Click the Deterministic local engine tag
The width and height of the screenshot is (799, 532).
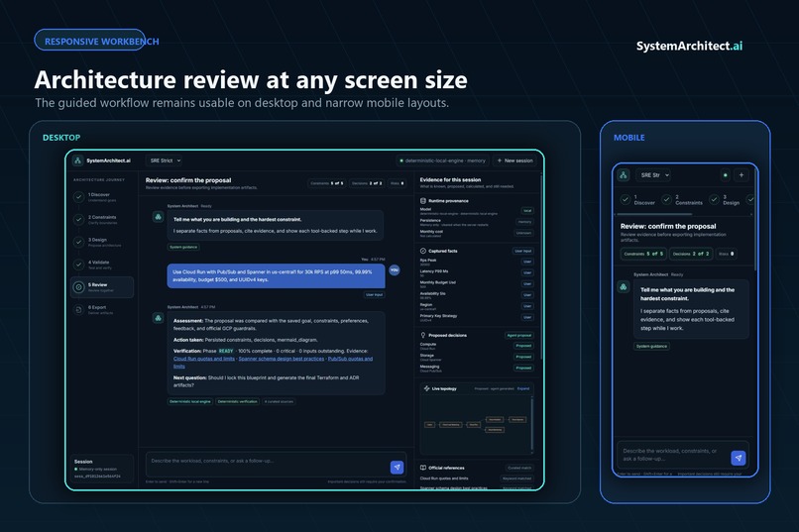190,401
